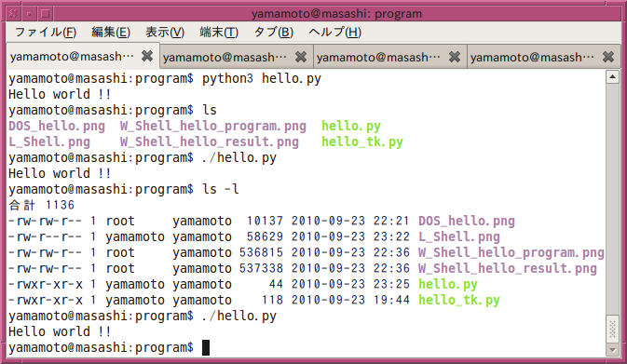Click 'DOS_hello.png' in the first ls output
627x364 pixels.
57,126
